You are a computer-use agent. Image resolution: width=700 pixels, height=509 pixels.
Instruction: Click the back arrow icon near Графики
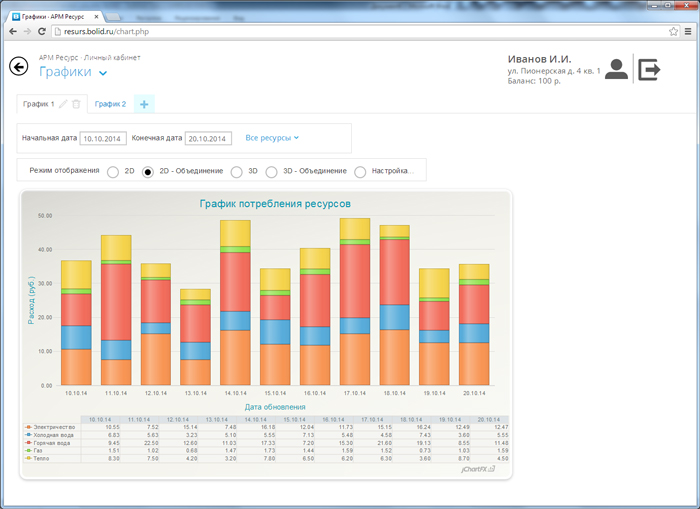point(18,67)
